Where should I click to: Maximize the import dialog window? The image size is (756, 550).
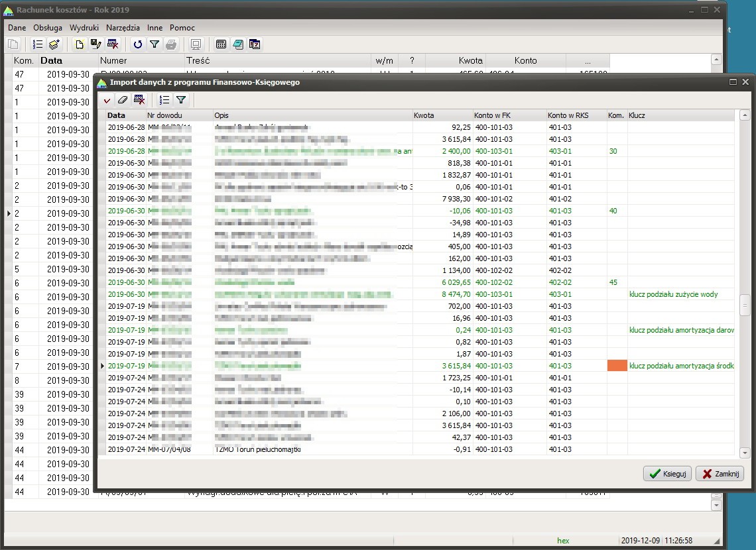click(733, 82)
